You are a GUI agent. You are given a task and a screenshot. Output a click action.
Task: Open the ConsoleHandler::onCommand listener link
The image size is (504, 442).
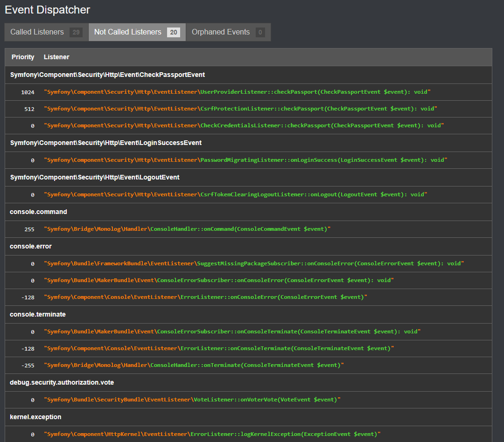pyautogui.click(x=187, y=229)
